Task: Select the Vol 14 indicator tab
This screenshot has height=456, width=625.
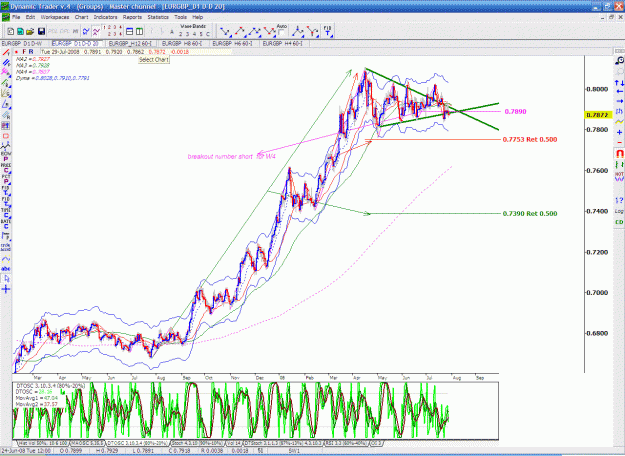Action: click(234, 443)
